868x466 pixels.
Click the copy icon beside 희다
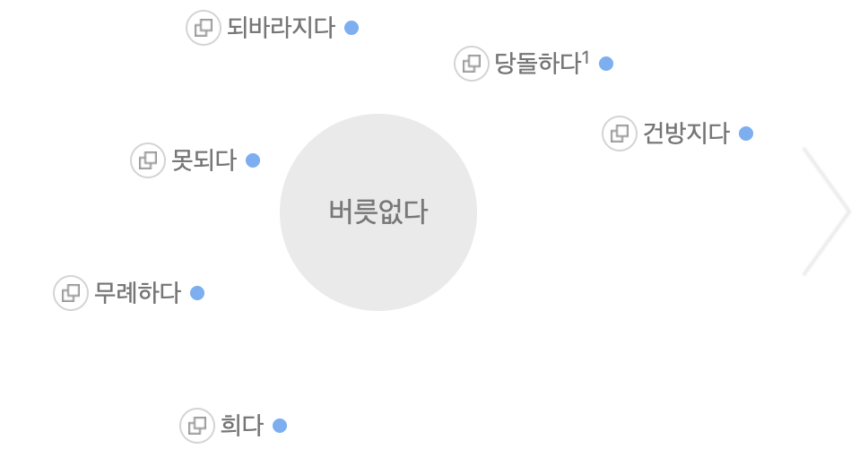(196, 426)
